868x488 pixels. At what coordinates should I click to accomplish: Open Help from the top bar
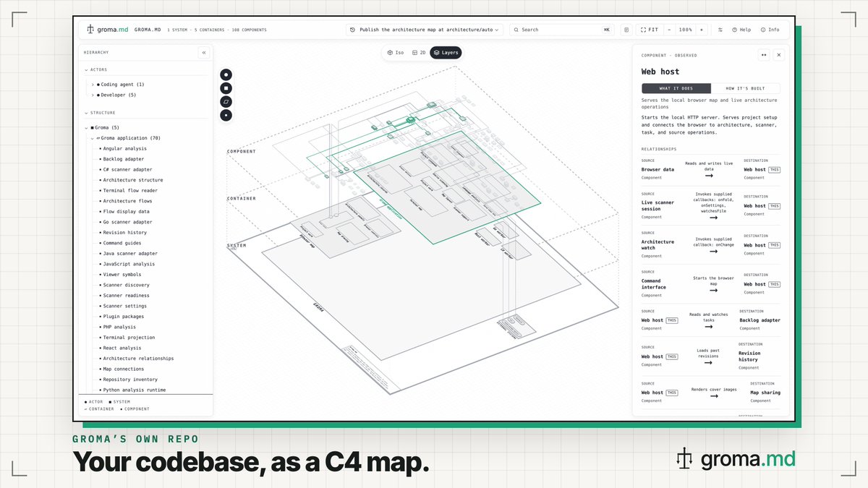741,30
